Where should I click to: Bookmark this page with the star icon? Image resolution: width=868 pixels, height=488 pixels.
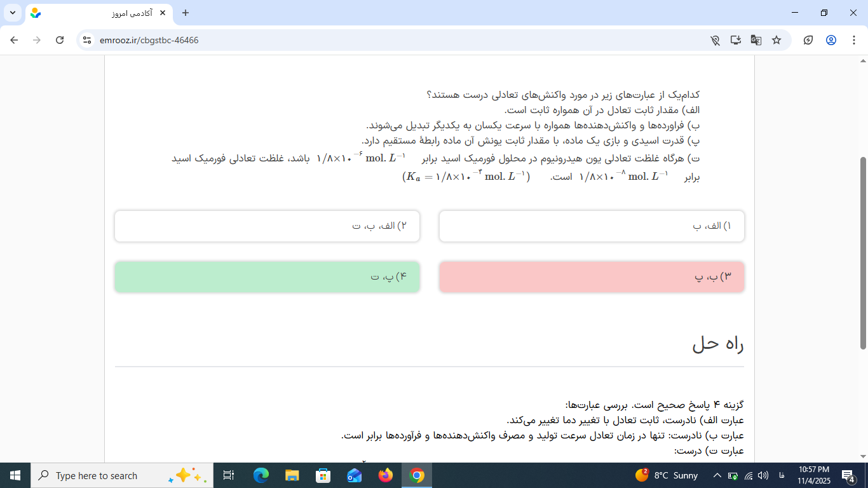click(776, 40)
